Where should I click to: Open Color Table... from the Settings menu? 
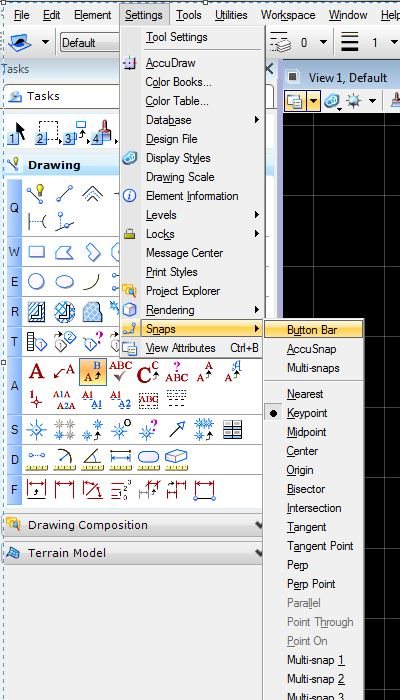pos(177,101)
